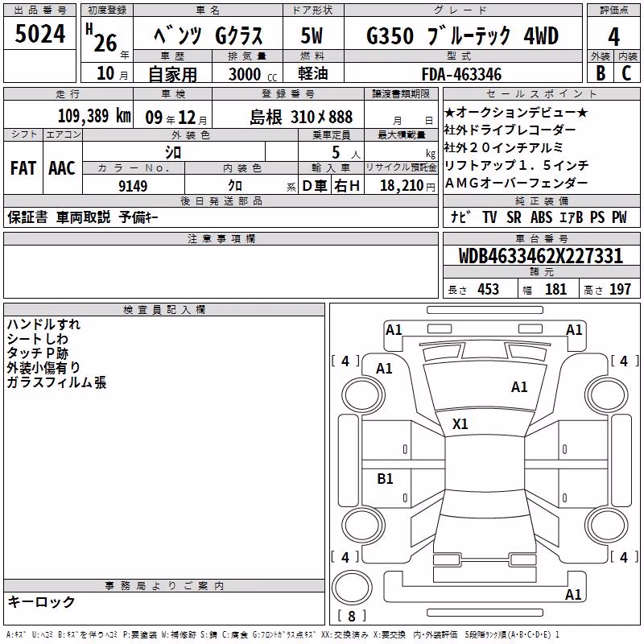Click the color number 9149
This screenshot has height=644, width=644.
[x=133, y=186]
